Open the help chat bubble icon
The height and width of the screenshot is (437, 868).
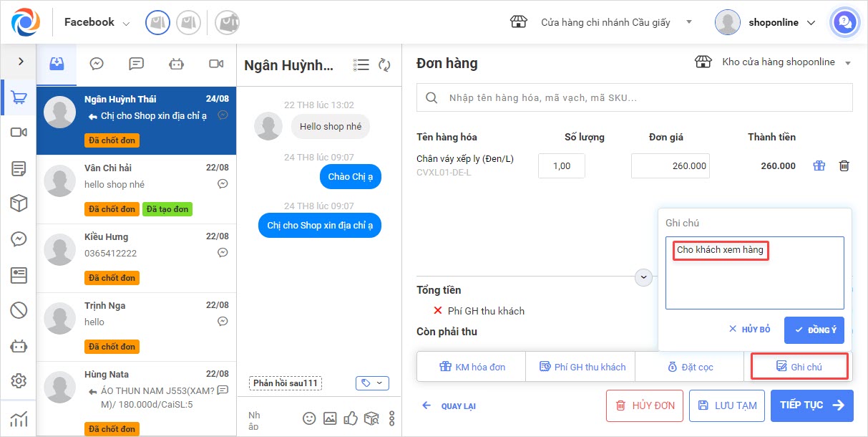tap(844, 22)
